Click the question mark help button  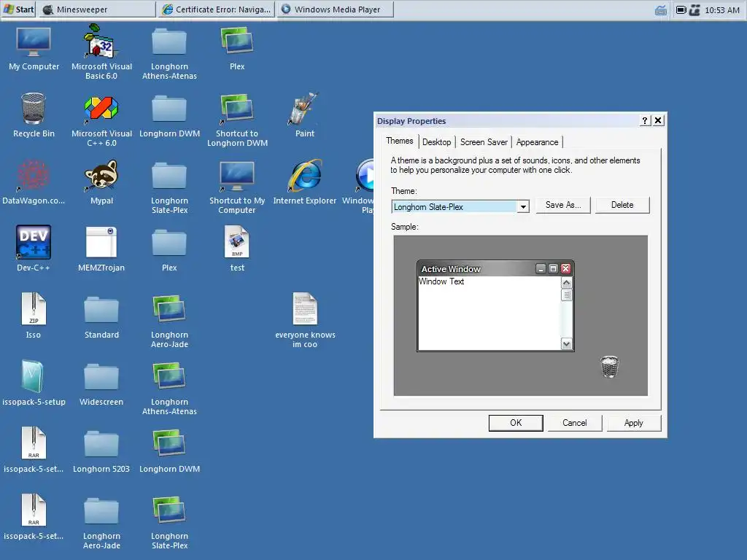645,120
